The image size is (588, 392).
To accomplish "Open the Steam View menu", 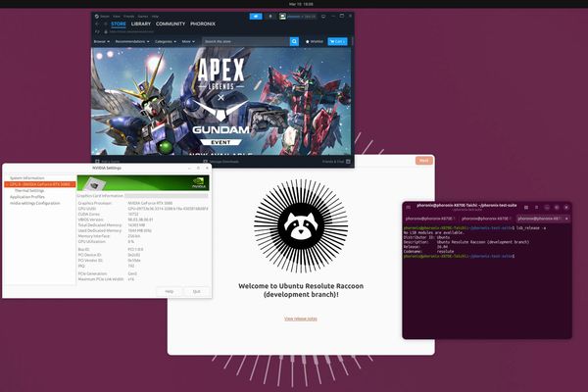I will pos(117,17).
